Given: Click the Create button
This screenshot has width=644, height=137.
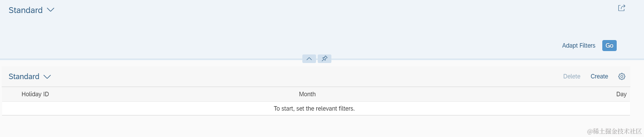Looking at the screenshot, I should pos(599,76).
